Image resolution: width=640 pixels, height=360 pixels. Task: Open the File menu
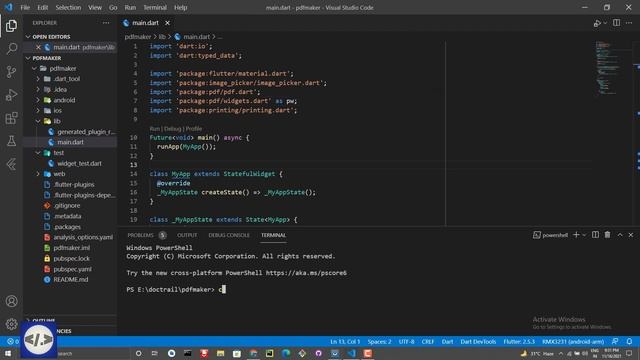(25, 7)
